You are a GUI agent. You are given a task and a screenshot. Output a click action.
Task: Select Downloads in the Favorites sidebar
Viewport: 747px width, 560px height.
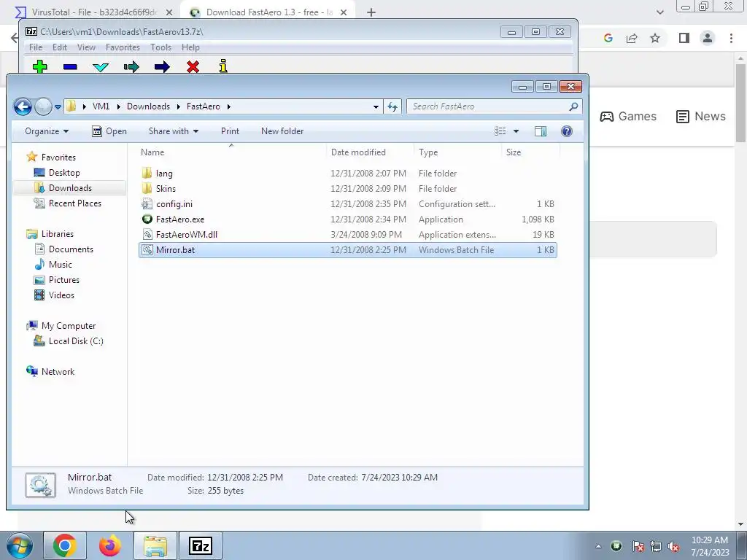(x=70, y=188)
